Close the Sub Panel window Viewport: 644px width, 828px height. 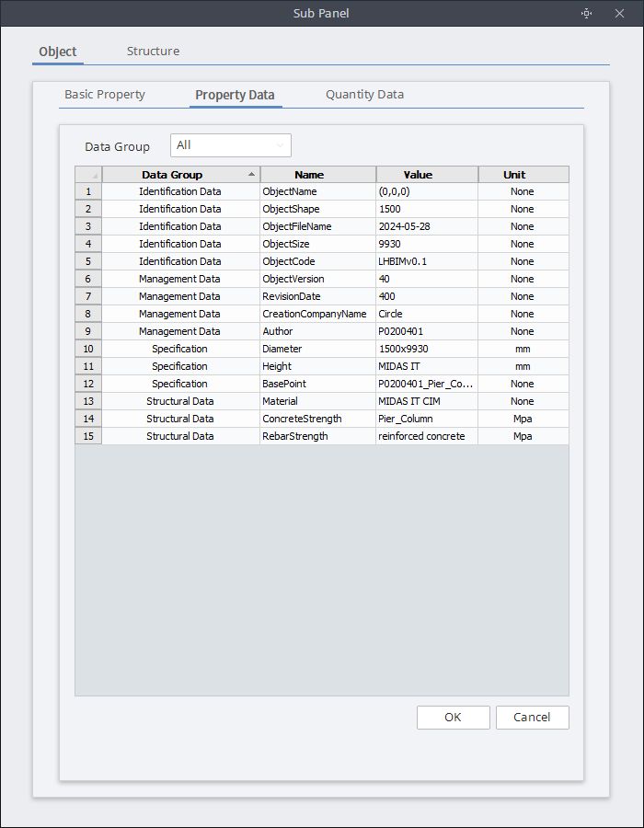[619, 13]
